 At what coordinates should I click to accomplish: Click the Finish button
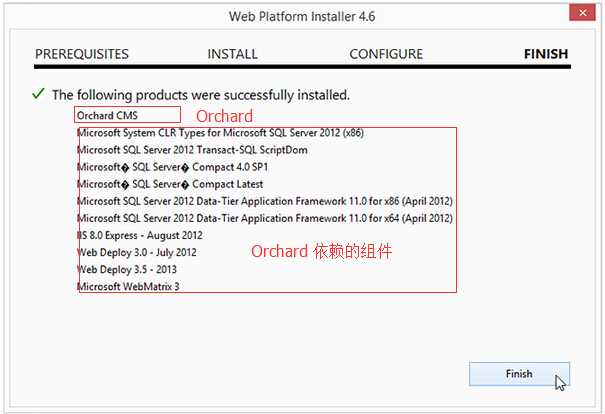(519, 373)
